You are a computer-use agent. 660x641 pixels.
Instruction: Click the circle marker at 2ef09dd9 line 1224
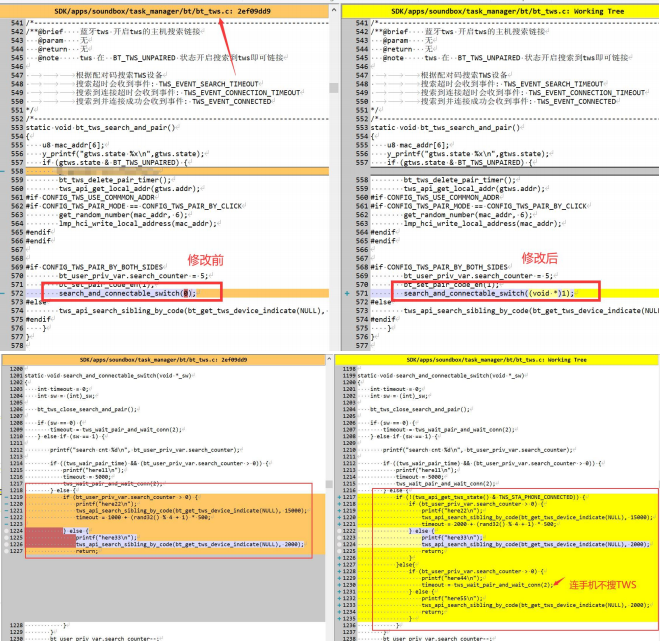pyautogui.click(x=6, y=531)
